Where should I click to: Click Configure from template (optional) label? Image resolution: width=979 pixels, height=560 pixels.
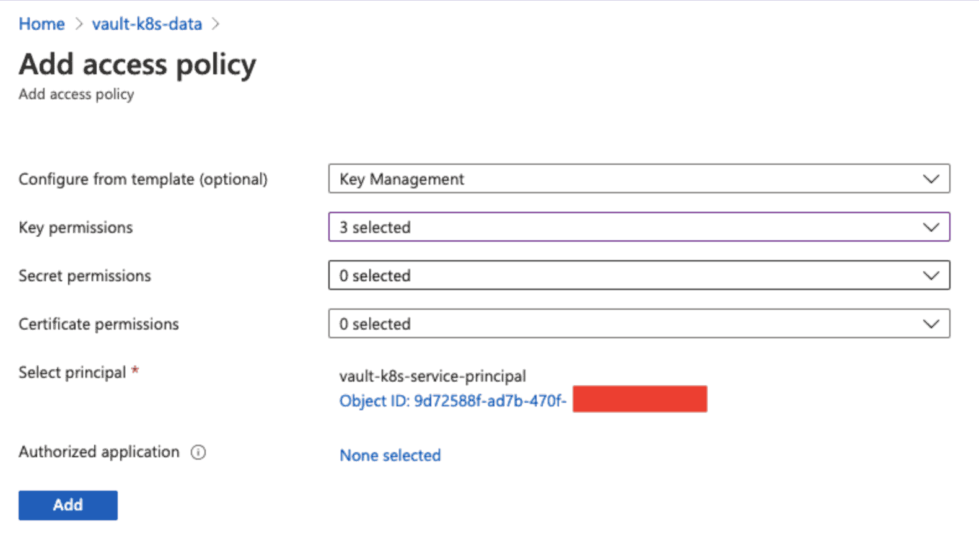[x=143, y=179]
